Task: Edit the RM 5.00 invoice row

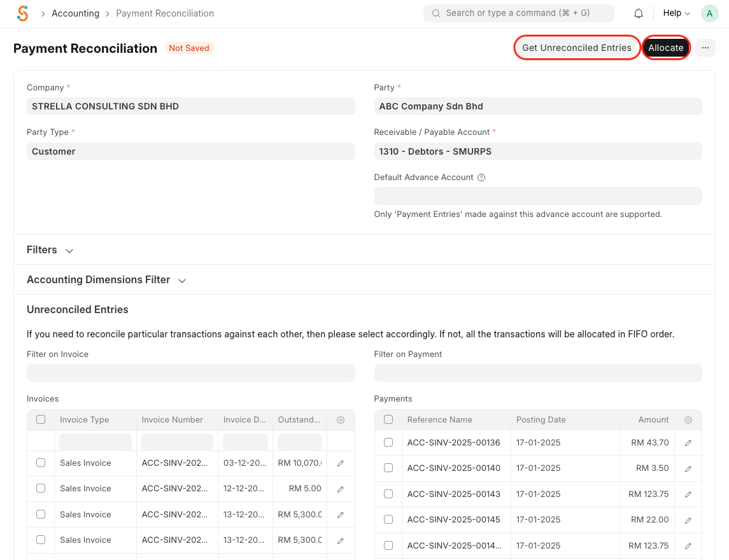Action: 341,489
